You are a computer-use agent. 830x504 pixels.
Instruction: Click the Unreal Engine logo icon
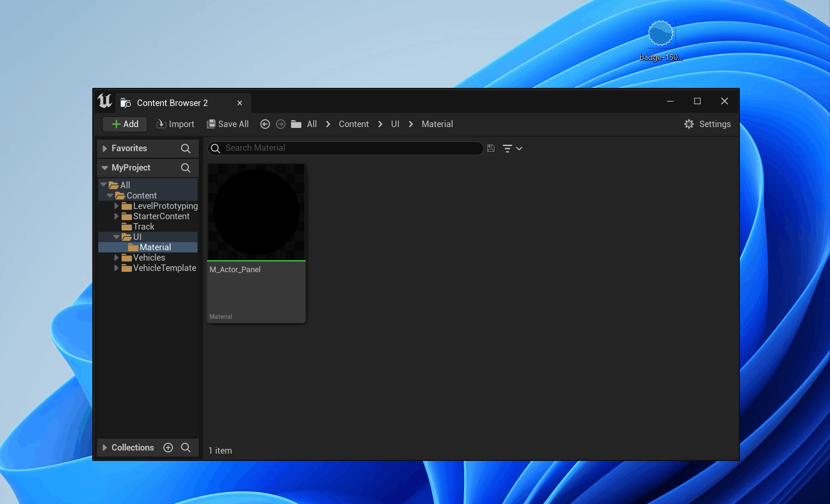point(105,101)
